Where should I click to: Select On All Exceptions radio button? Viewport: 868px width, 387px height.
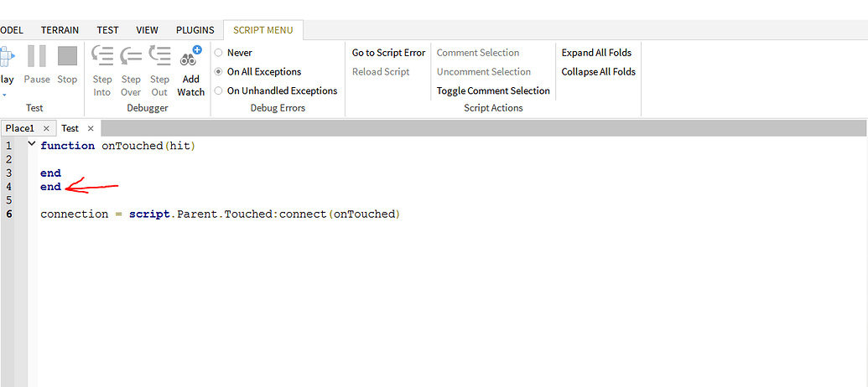[x=218, y=72]
